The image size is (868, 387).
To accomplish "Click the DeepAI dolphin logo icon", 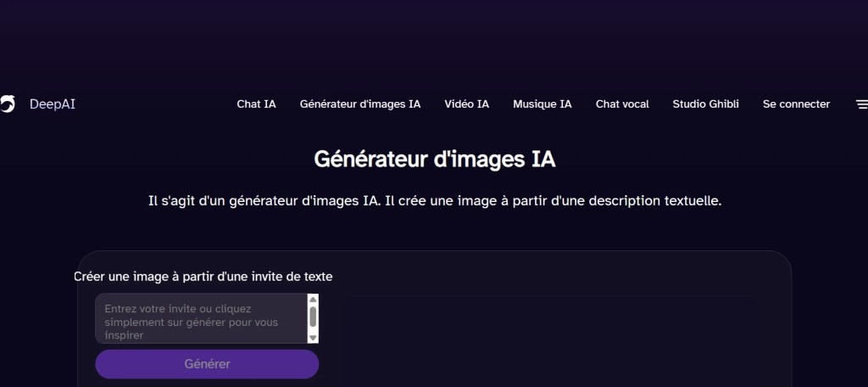I will tap(7, 104).
